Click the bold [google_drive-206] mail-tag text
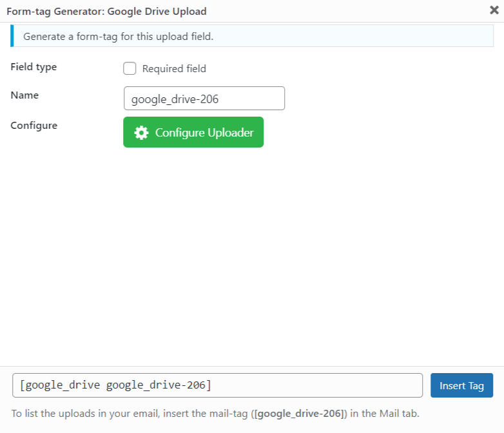Screen dimensions: 504x433 (x=299, y=414)
